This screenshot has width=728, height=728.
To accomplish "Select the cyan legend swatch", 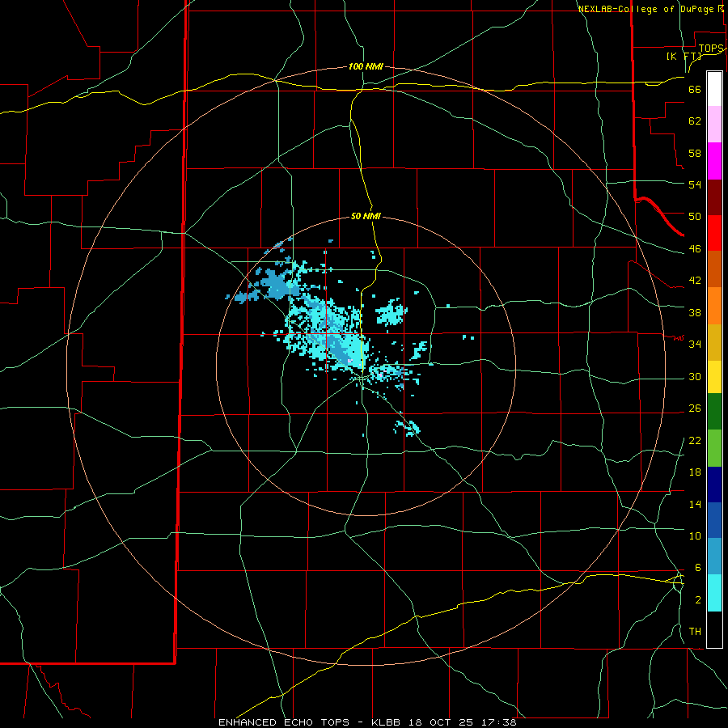I will point(714,593).
